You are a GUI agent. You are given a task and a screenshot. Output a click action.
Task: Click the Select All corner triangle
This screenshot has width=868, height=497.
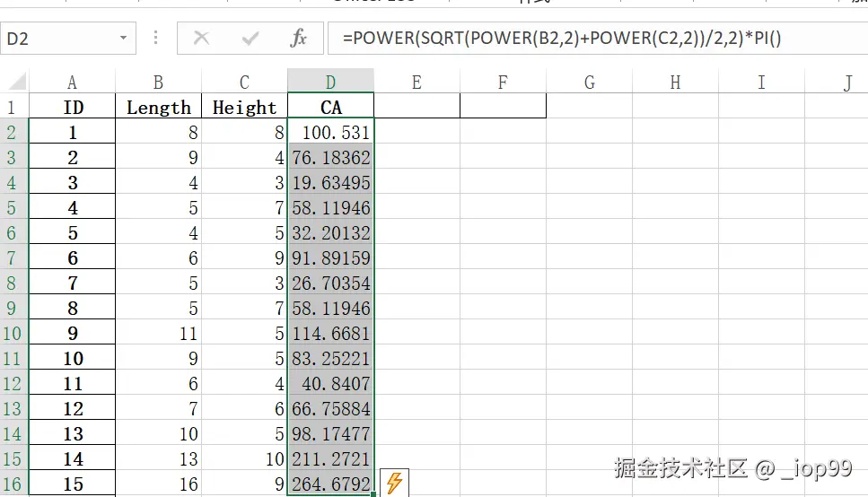17,82
